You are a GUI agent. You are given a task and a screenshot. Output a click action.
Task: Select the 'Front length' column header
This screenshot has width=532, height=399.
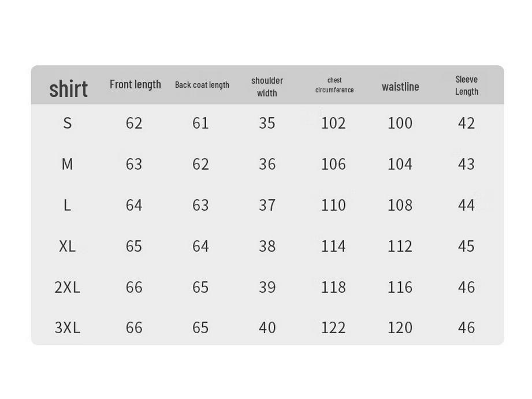(135, 84)
